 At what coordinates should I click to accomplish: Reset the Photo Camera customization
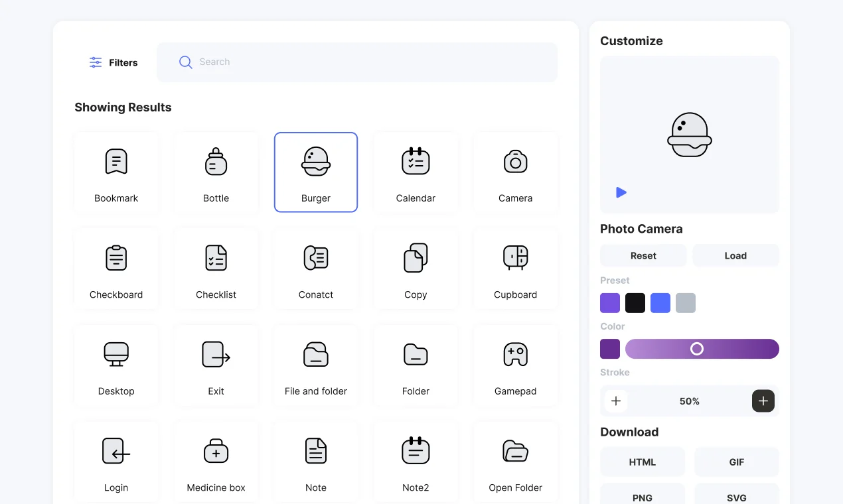(643, 255)
